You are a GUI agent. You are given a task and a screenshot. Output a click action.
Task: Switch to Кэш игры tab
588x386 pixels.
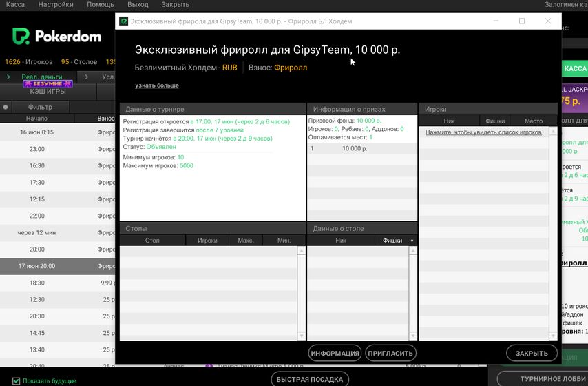tap(48, 91)
